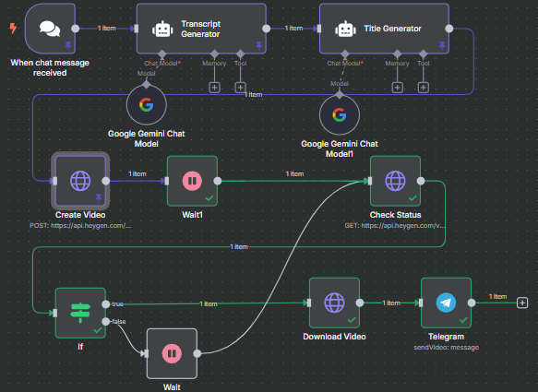Click the If node's true output connector
Viewport: 538px width, 392px height.
[106, 304]
